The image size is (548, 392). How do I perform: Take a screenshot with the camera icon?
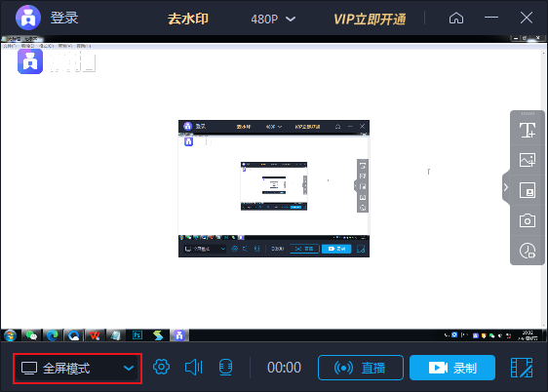527,220
